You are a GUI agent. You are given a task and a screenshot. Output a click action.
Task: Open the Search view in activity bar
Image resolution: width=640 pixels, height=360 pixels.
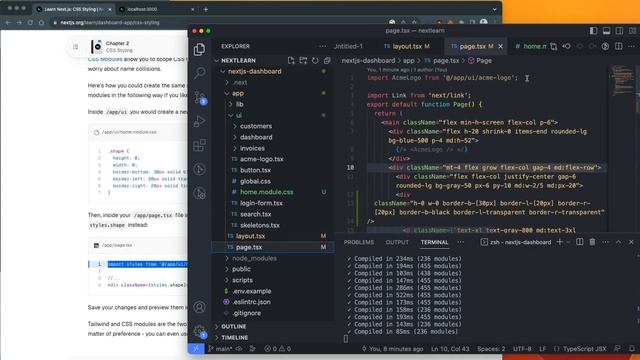199,73
